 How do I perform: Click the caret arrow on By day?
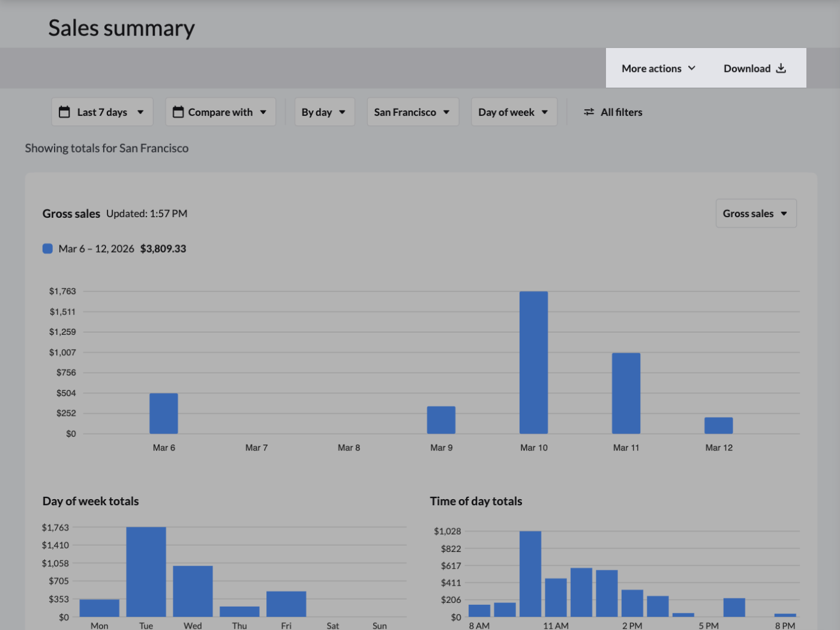coord(342,112)
